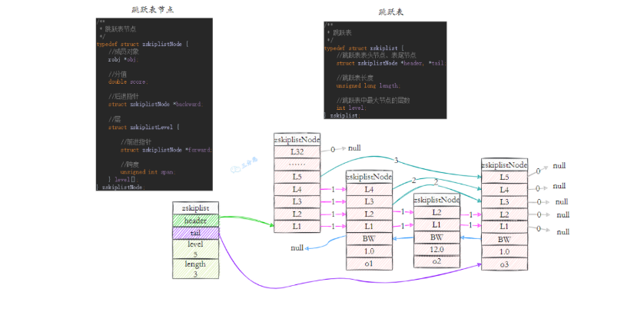Screen dimensions: 644x312
Task: Click the code line 'unsigned int span;'
Action: tap(148, 172)
